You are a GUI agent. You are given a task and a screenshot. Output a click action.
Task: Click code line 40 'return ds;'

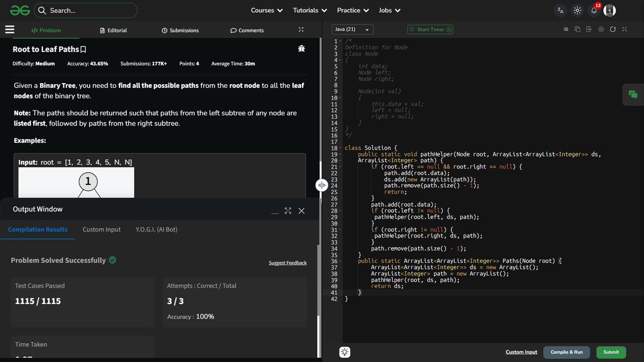coord(387,286)
